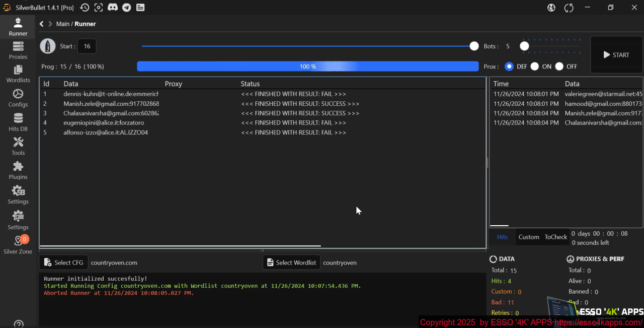
Task: Click the Custom : 0 statistic
Action: pyautogui.click(x=506, y=292)
